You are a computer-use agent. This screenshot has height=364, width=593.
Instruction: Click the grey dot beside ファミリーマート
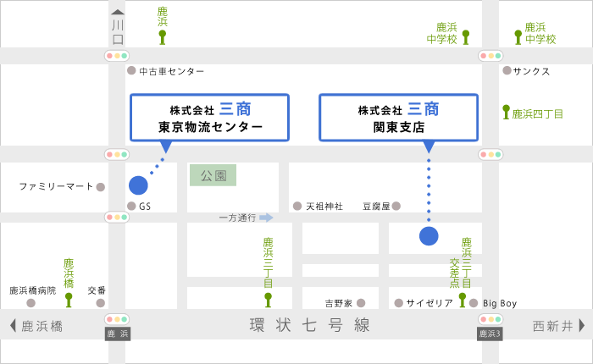(x=101, y=187)
